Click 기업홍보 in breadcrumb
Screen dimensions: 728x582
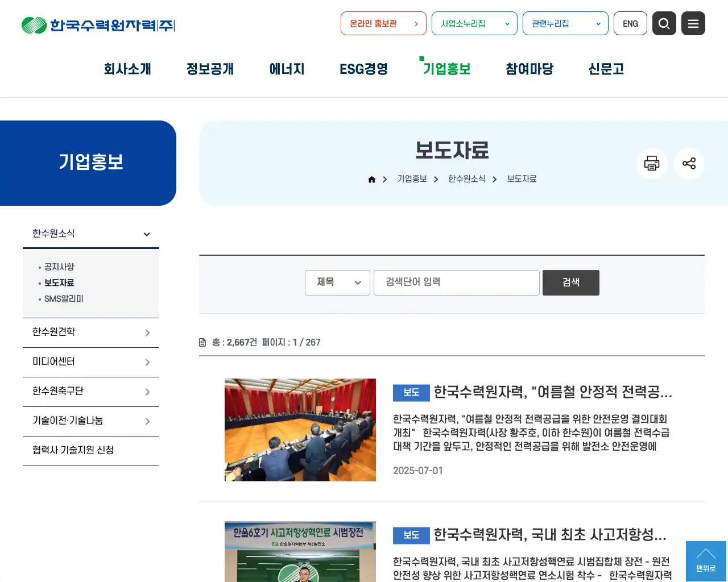pyautogui.click(x=412, y=179)
